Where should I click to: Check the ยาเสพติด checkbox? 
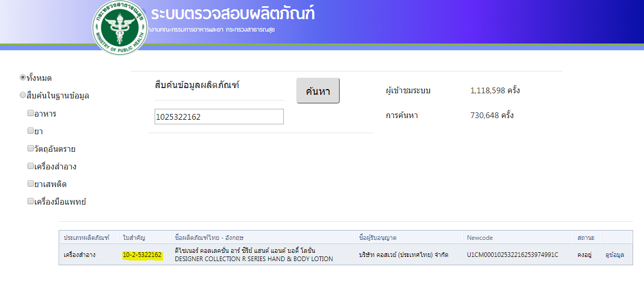tap(31, 184)
